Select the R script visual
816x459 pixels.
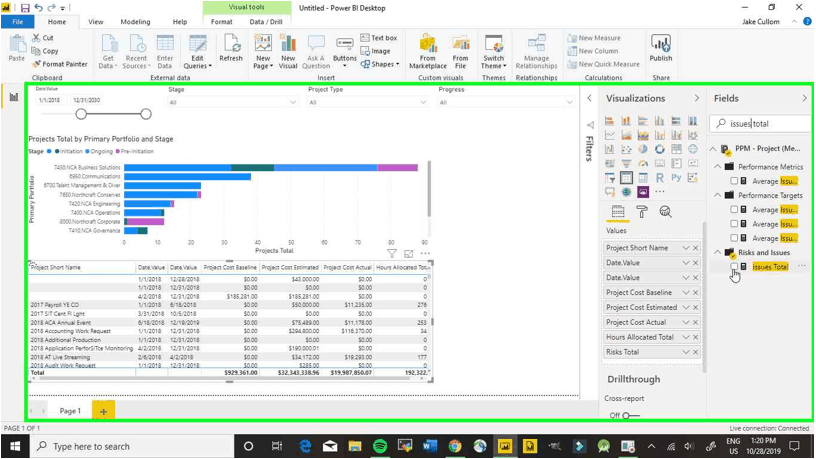click(659, 178)
